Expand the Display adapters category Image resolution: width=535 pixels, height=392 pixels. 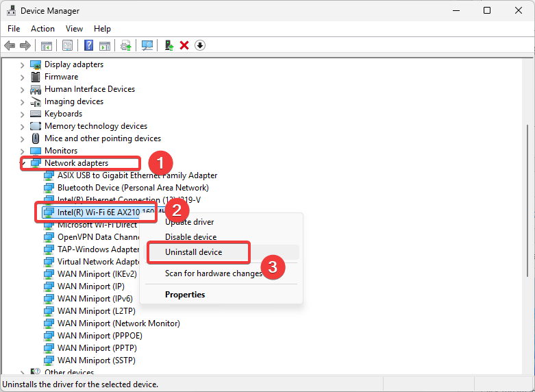click(x=22, y=64)
